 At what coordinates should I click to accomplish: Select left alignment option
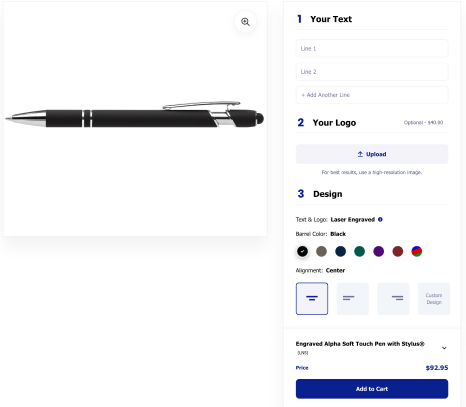click(x=353, y=299)
